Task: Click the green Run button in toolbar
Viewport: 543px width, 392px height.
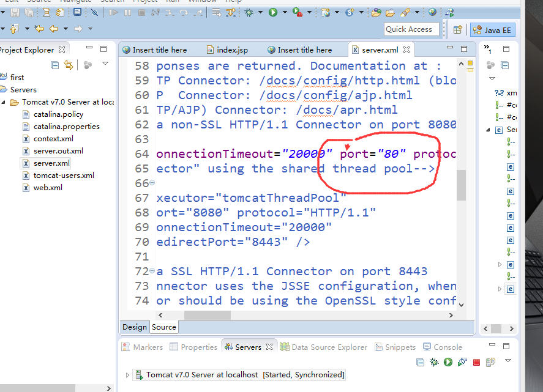Action: [x=273, y=13]
